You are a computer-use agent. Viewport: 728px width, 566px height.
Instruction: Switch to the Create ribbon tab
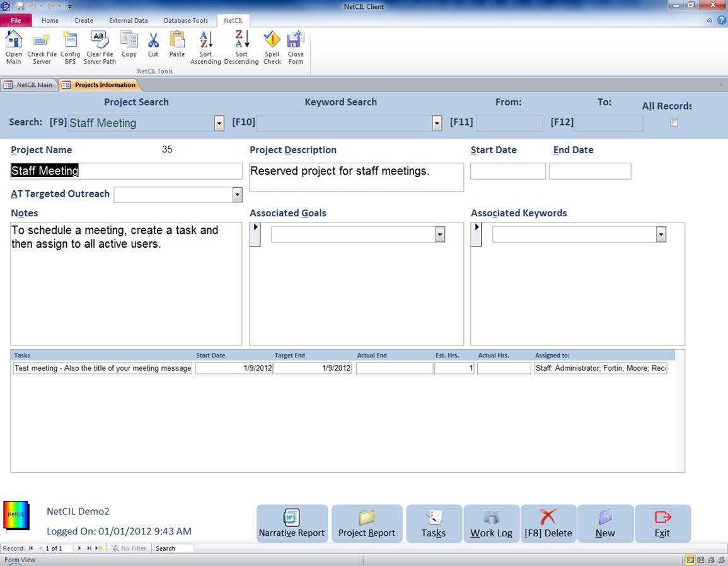pos(84,20)
